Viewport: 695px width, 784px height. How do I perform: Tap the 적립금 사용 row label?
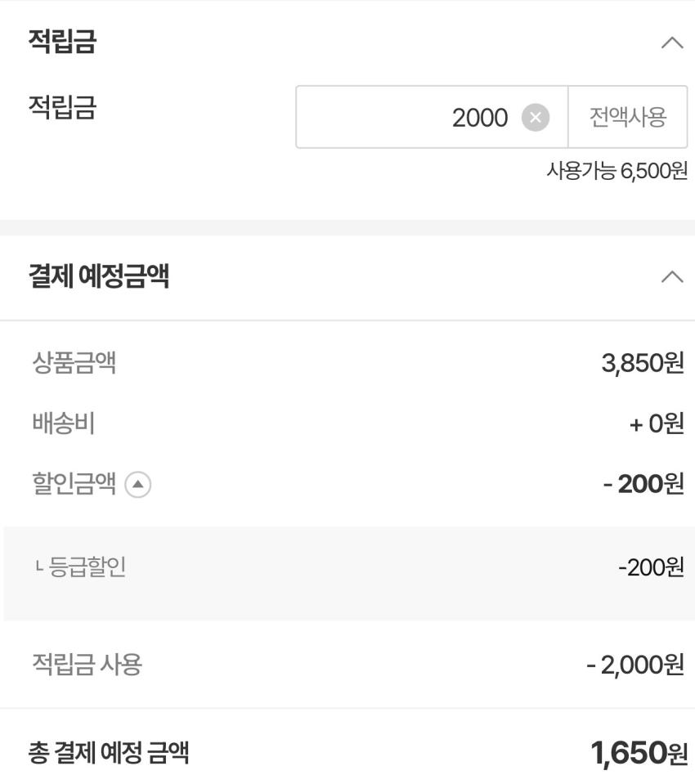87,665
